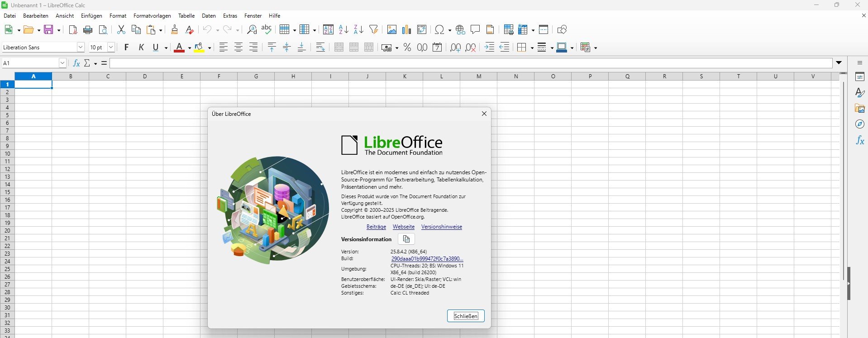Toggle center horizontally button

(238, 48)
